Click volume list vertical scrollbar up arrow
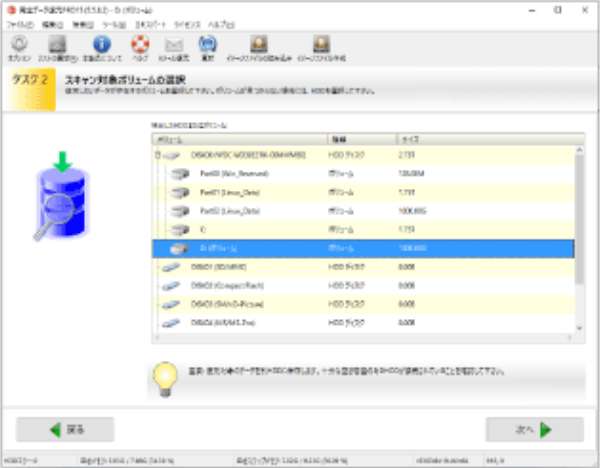The image size is (600, 468). 579,150
